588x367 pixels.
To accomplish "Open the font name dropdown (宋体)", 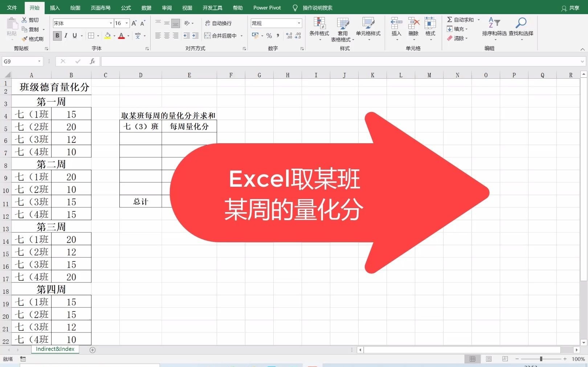I will (111, 23).
